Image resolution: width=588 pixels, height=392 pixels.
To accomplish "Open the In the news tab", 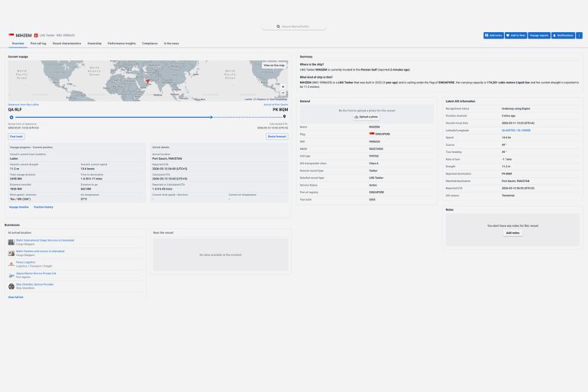I will (171, 44).
